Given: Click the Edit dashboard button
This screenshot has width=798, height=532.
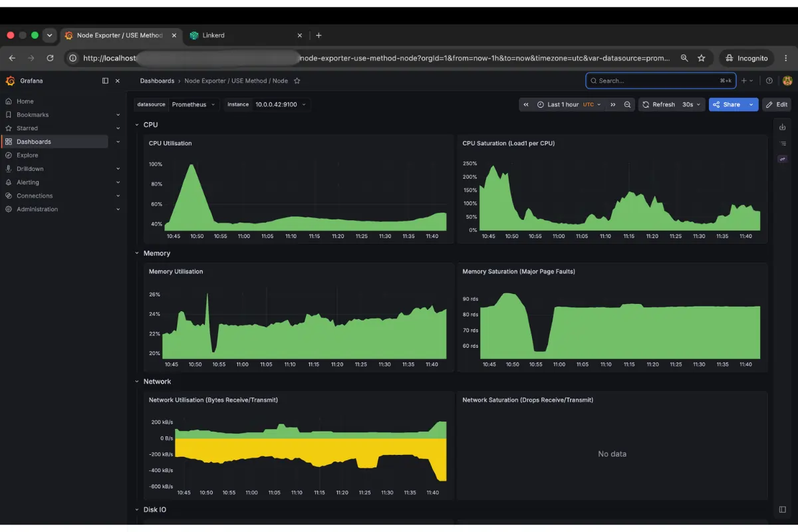Looking at the screenshot, I should 777,104.
